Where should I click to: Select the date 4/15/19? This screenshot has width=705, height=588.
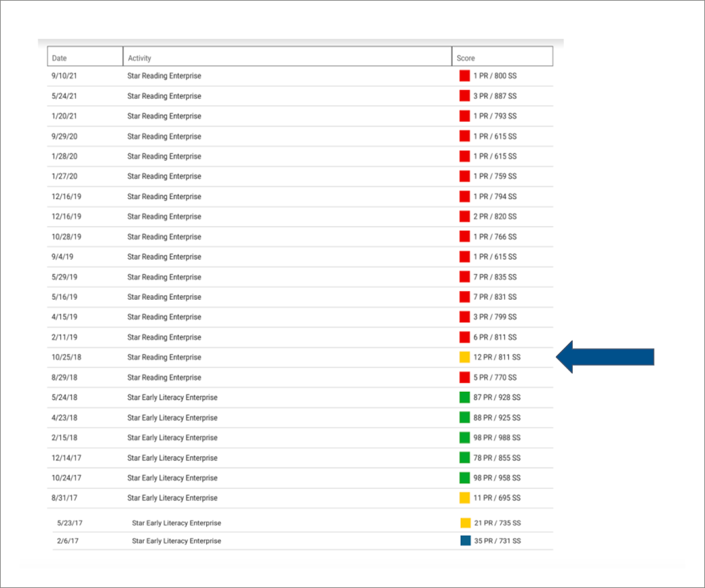(64, 317)
